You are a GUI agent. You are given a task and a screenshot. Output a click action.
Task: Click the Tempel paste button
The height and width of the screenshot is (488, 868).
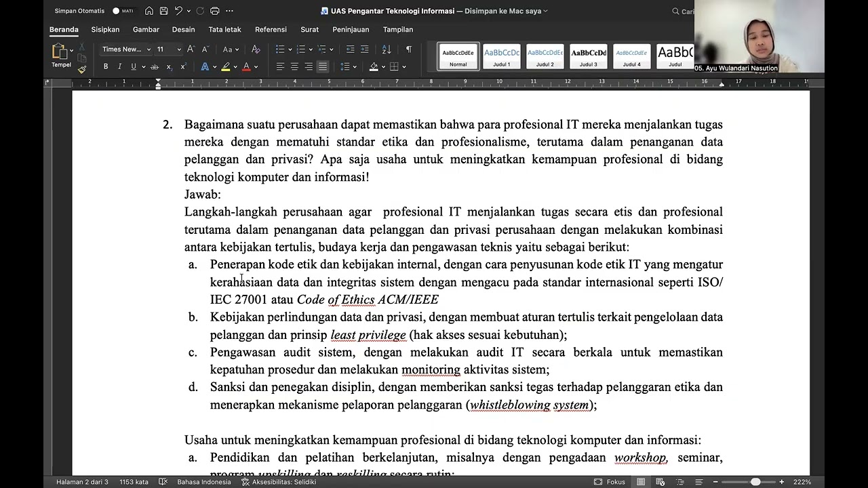click(x=60, y=56)
